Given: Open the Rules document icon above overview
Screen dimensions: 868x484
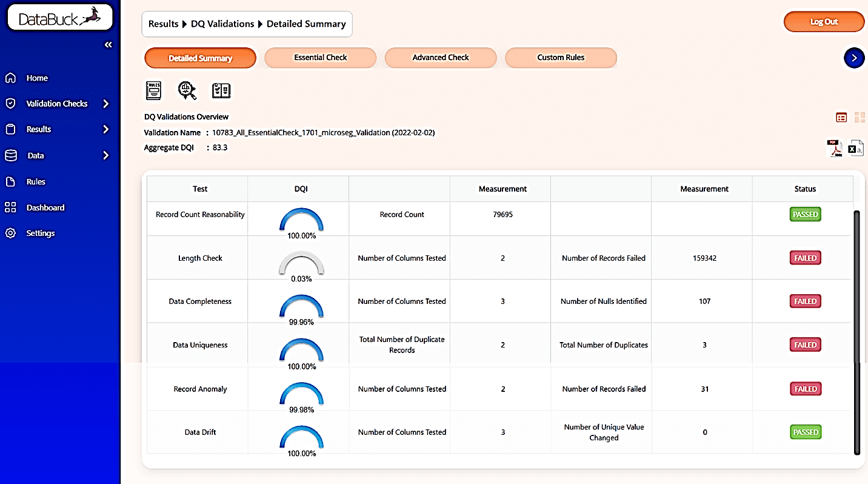Looking at the screenshot, I should pyautogui.click(x=153, y=90).
